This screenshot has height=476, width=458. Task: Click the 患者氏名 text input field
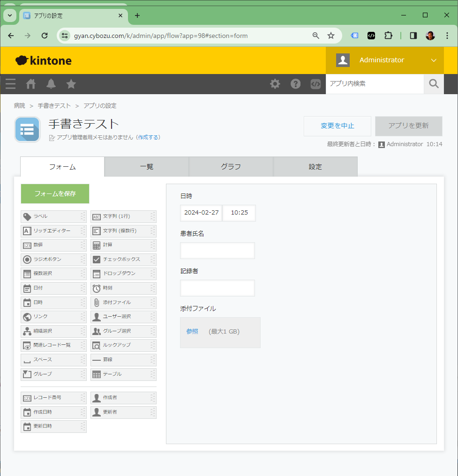pos(218,251)
